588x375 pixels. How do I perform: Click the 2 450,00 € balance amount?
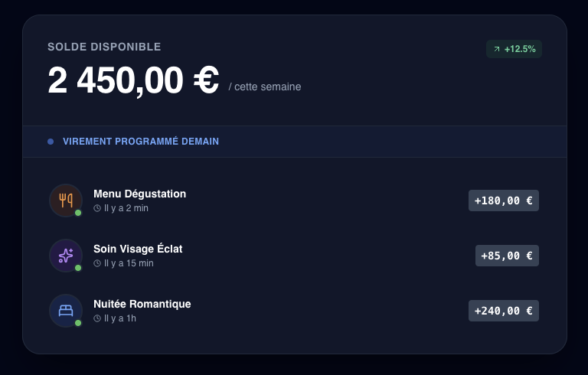133,80
